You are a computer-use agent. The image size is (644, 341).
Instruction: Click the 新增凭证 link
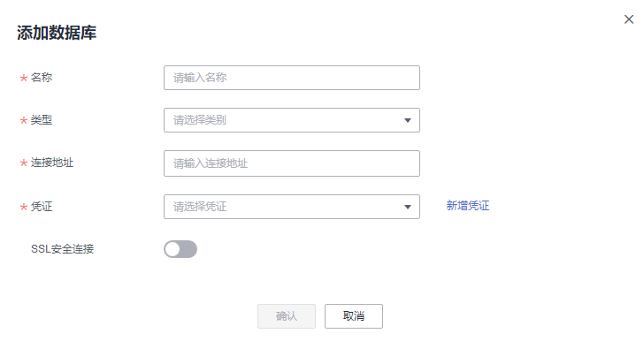pyautogui.click(x=468, y=206)
